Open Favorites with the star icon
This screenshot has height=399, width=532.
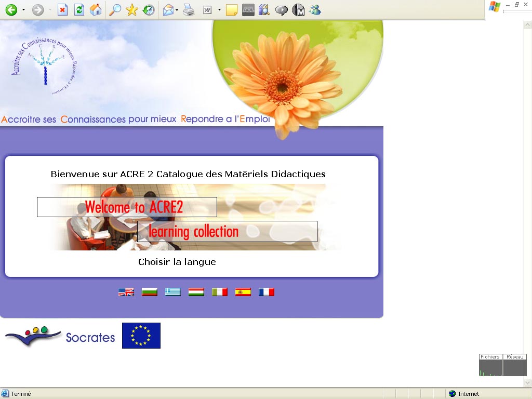click(132, 10)
